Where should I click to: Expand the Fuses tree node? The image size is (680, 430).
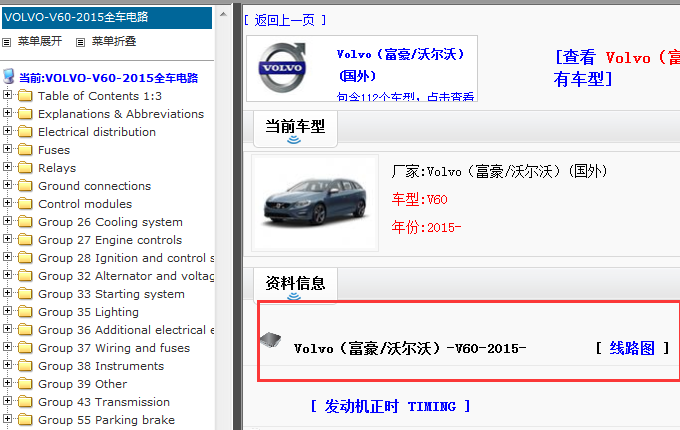(7, 149)
